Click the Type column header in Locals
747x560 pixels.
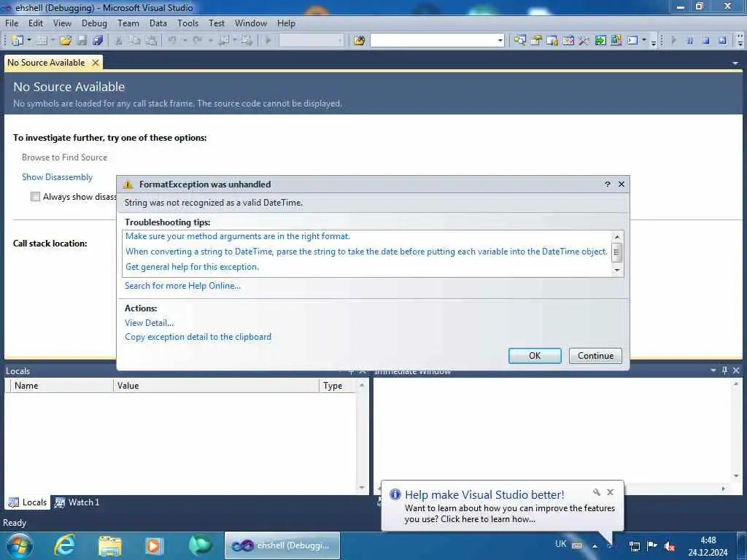[338, 386]
